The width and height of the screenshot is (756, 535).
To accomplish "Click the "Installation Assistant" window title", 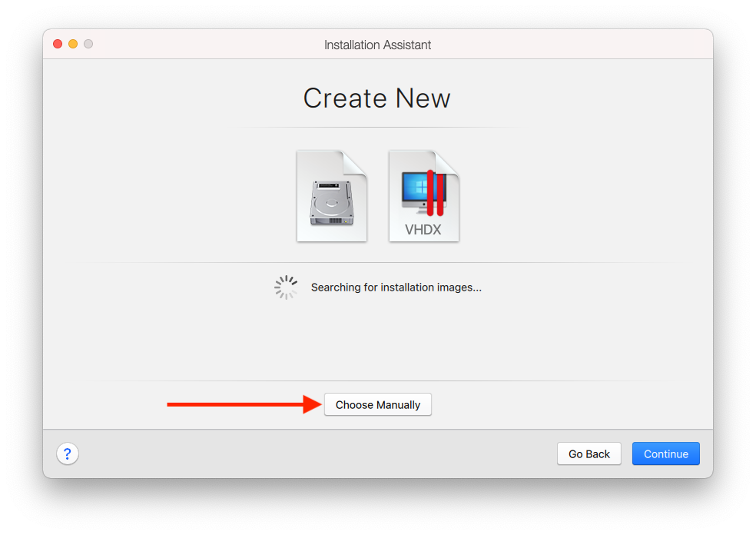I will pos(377,45).
